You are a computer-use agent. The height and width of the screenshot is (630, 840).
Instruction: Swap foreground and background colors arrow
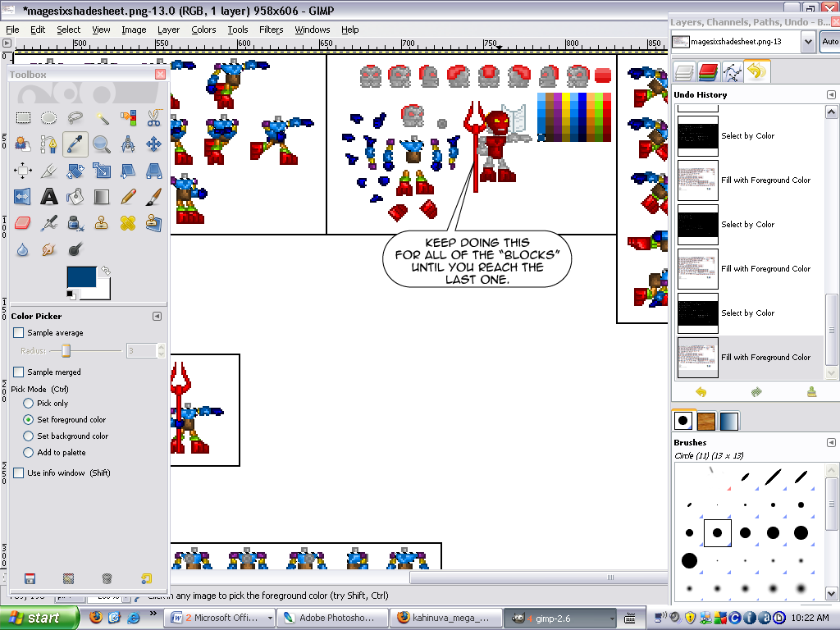106,271
